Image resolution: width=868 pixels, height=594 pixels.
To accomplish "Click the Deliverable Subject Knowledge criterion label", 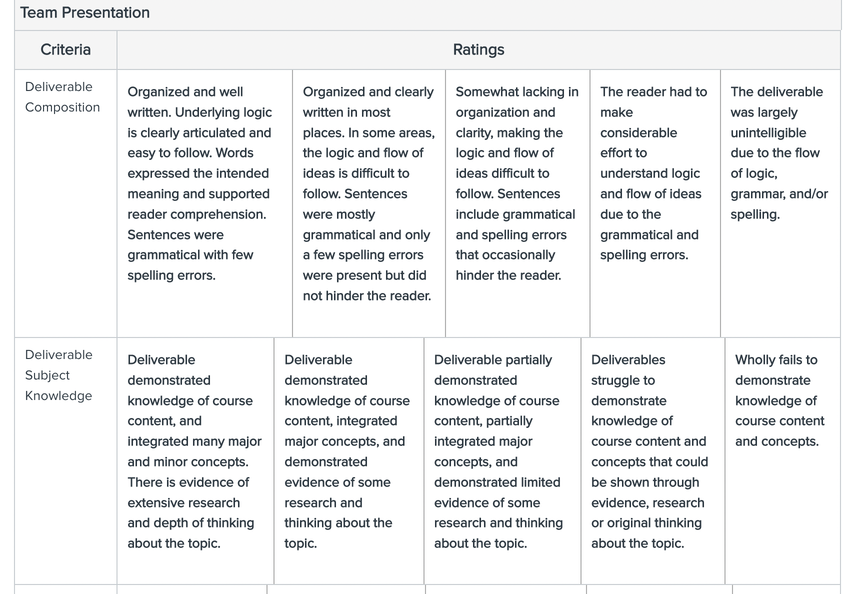I will point(59,375).
